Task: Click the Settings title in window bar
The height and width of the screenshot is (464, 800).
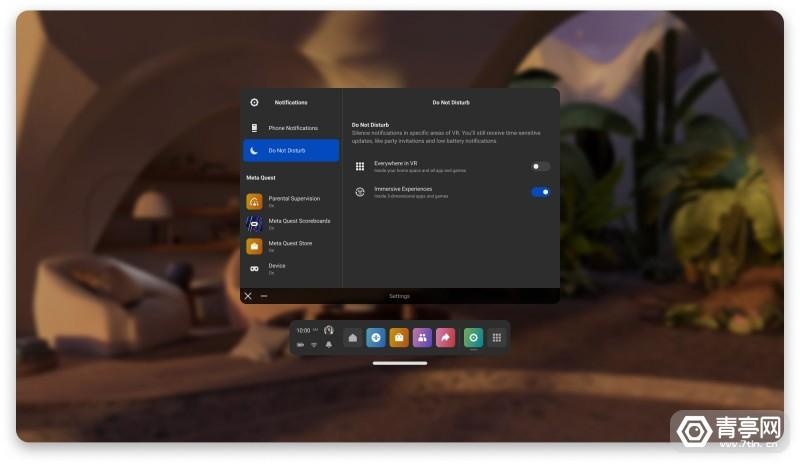Action: point(399,296)
